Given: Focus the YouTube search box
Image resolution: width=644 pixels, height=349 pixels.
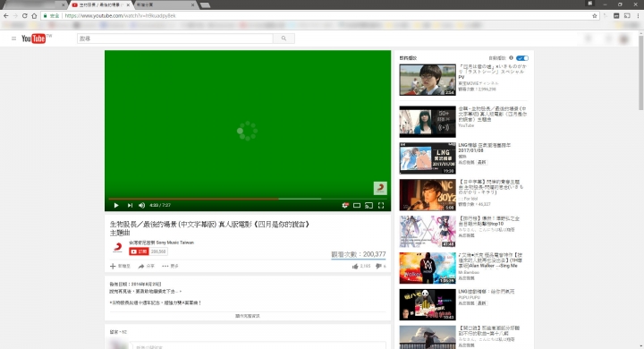Looking at the screenshot, I should [175, 38].
